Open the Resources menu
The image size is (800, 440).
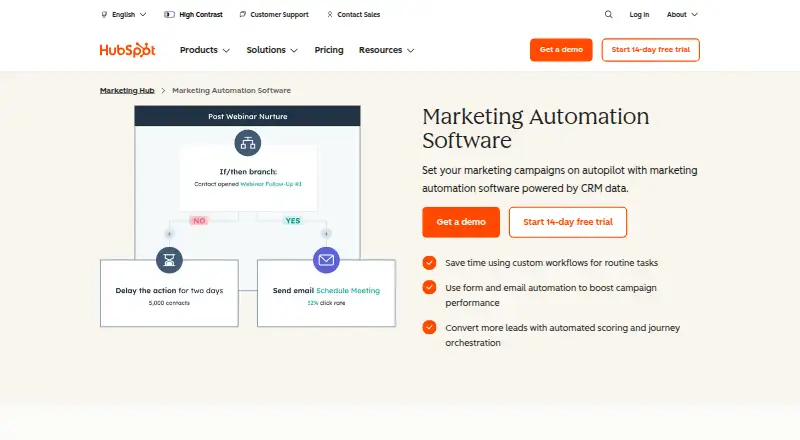386,50
